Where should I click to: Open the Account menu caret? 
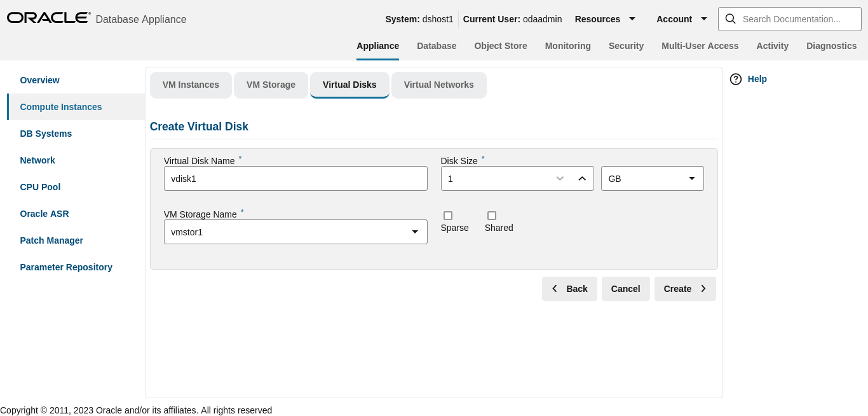(x=704, y=18)
